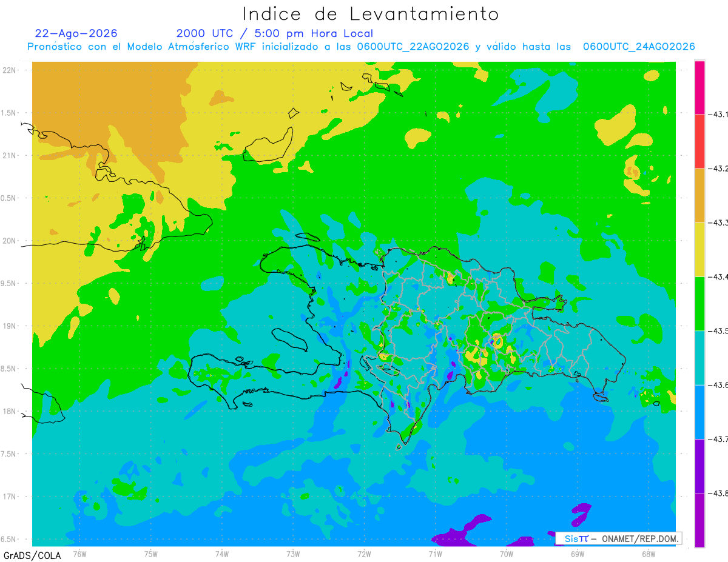
Task: Click the '70W' longitude label
Action: click(506, 553)
